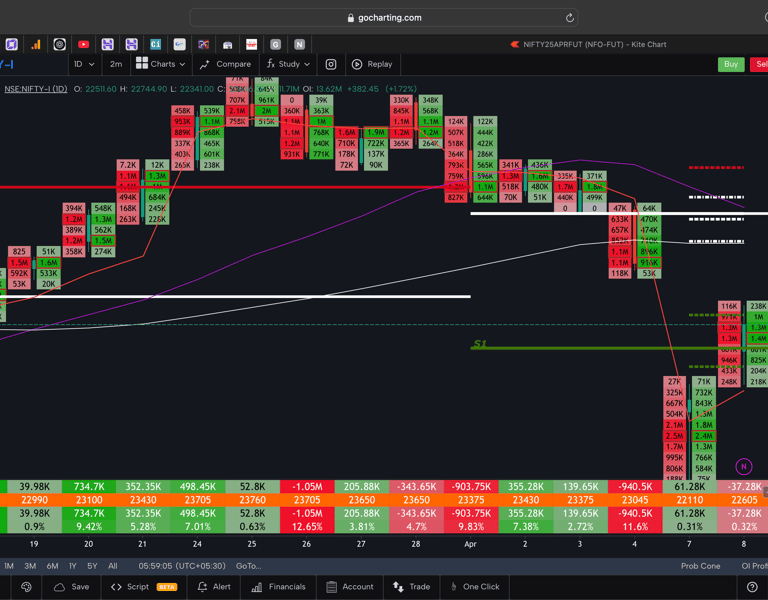Viewport: 768px width, 600px height.
Task: Click the green Buy button
Action: [x=731, y=64]
